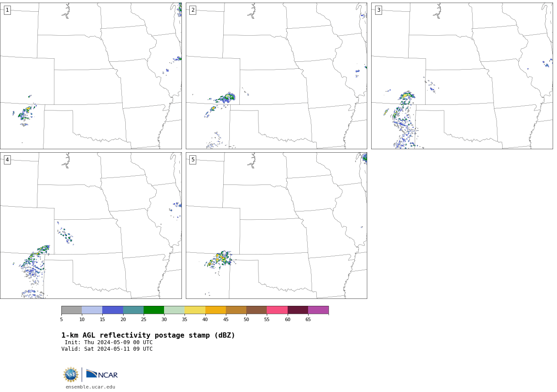
Task: Click the panel number 1 label
Action: pos(7,10)
